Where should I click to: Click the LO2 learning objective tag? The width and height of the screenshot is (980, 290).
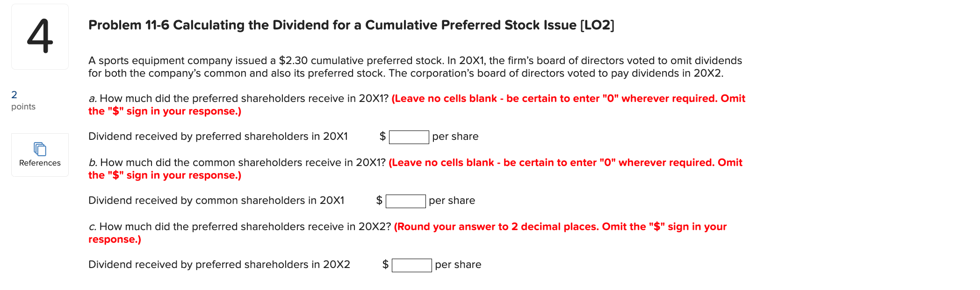598,25
